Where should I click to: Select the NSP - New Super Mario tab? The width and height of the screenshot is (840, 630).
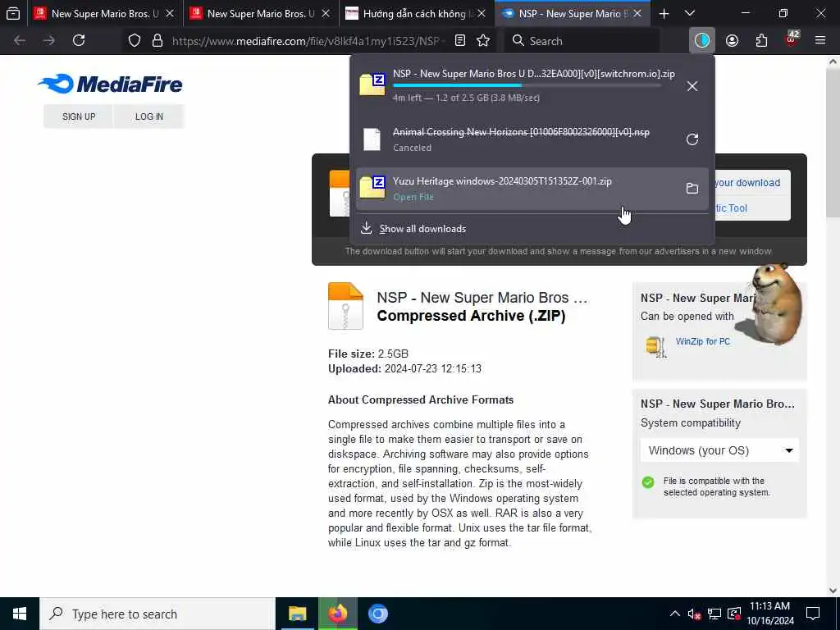572,14
